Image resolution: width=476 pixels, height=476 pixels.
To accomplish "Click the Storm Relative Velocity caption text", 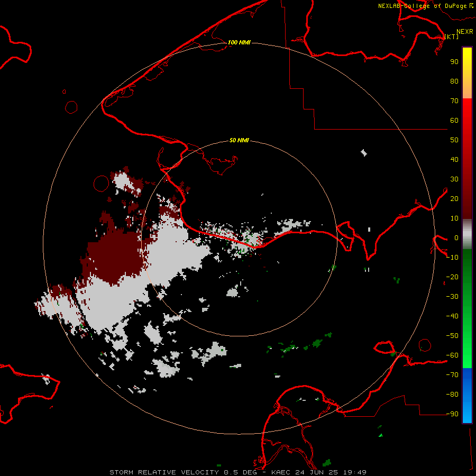I will pyautogui.click(x=238, y=472).
